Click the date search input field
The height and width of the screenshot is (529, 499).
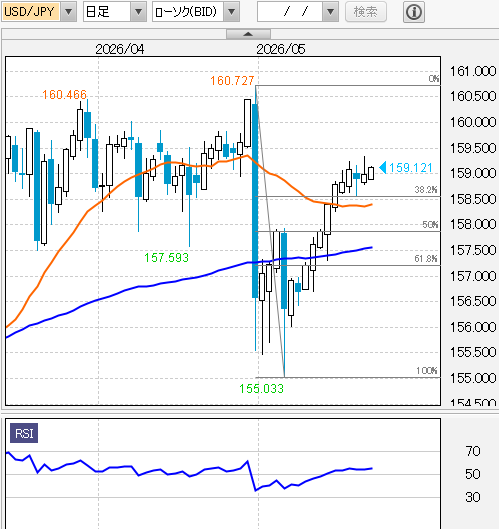tap(290, 12)
